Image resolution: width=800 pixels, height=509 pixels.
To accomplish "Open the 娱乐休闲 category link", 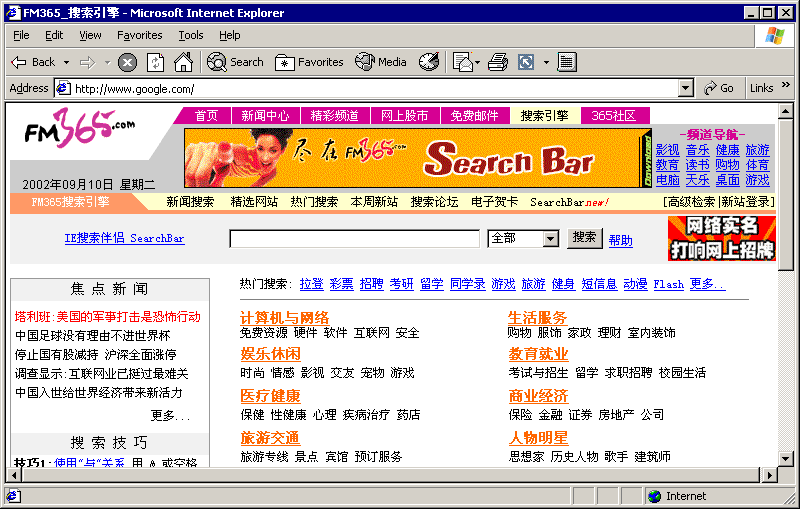I will point(270,354).
